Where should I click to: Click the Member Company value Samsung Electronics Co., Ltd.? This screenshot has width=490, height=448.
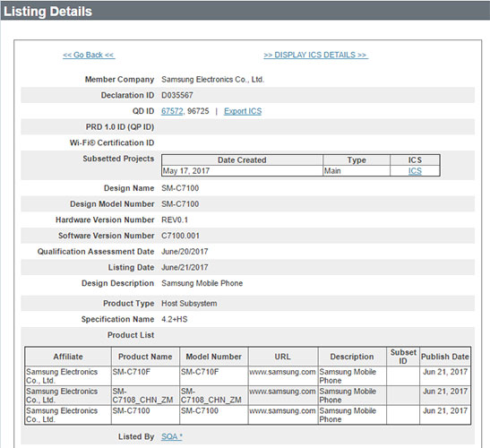coord(213,80)
